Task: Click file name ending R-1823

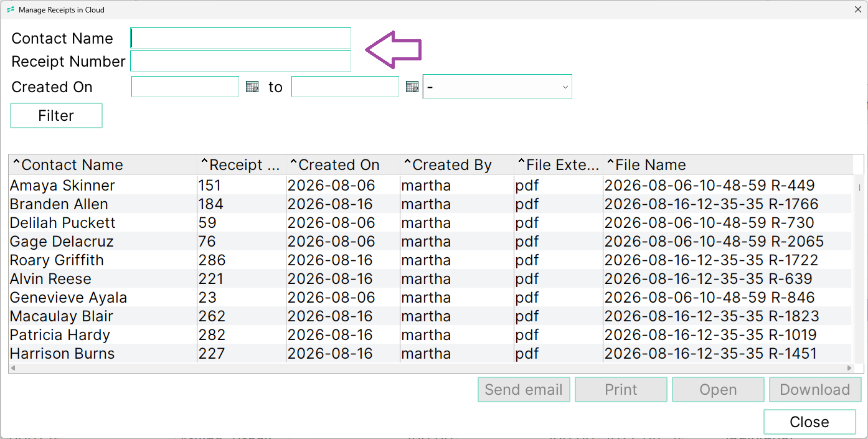Action: coord(712,316)
